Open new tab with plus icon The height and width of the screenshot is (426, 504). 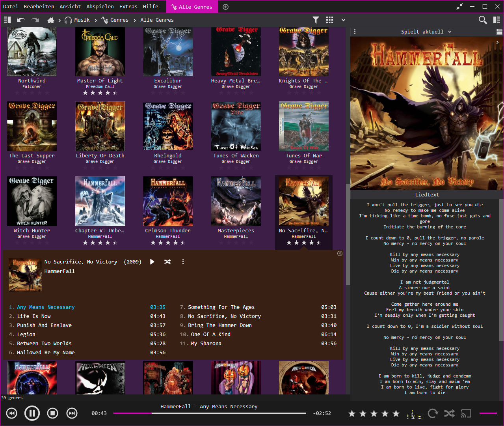pos(225,7)
